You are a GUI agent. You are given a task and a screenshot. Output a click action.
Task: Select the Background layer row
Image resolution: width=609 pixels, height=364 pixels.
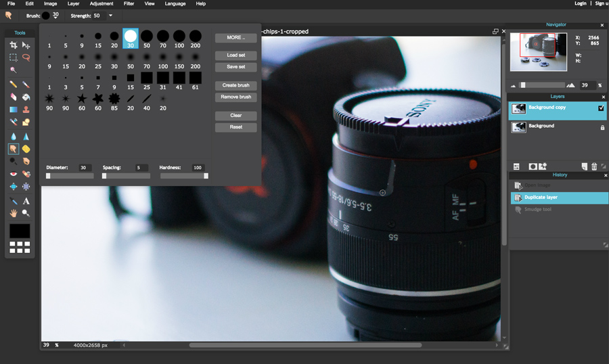[558, 127]
